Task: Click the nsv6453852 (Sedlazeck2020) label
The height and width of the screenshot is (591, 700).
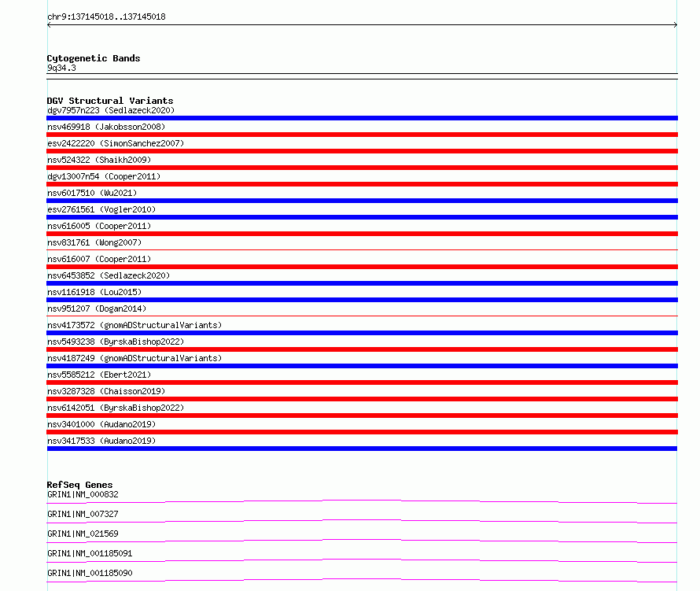Action: [109, 275]
